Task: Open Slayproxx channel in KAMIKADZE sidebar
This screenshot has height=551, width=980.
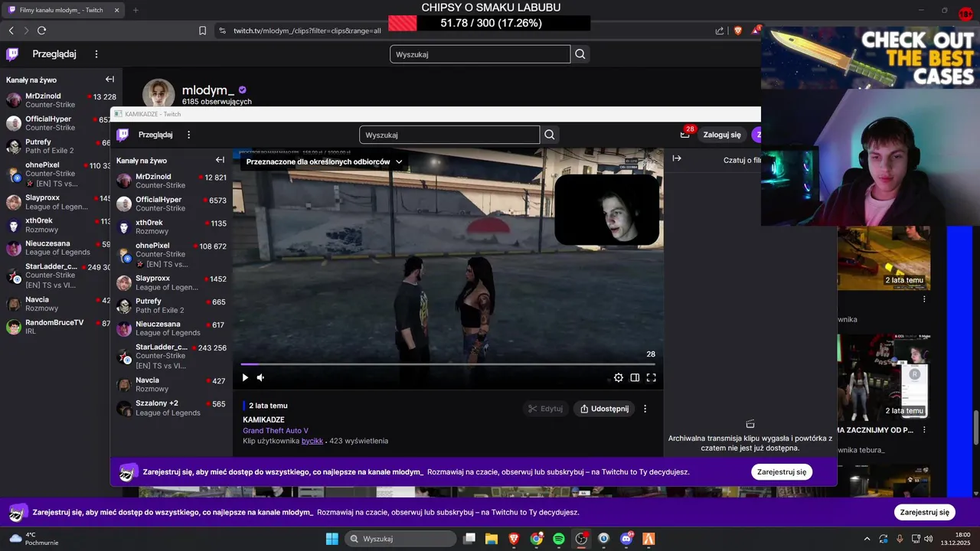Action: (x=171, y=282)
